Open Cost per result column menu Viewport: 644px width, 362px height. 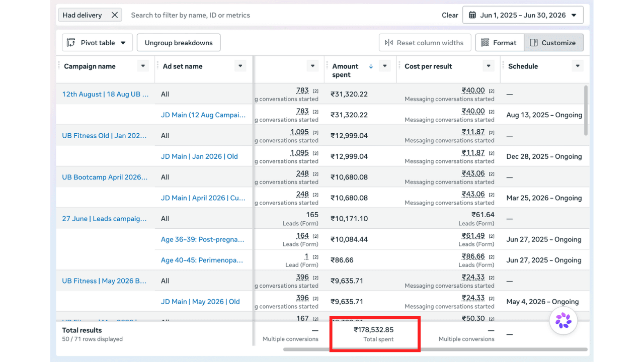click(x=489, y=66)
